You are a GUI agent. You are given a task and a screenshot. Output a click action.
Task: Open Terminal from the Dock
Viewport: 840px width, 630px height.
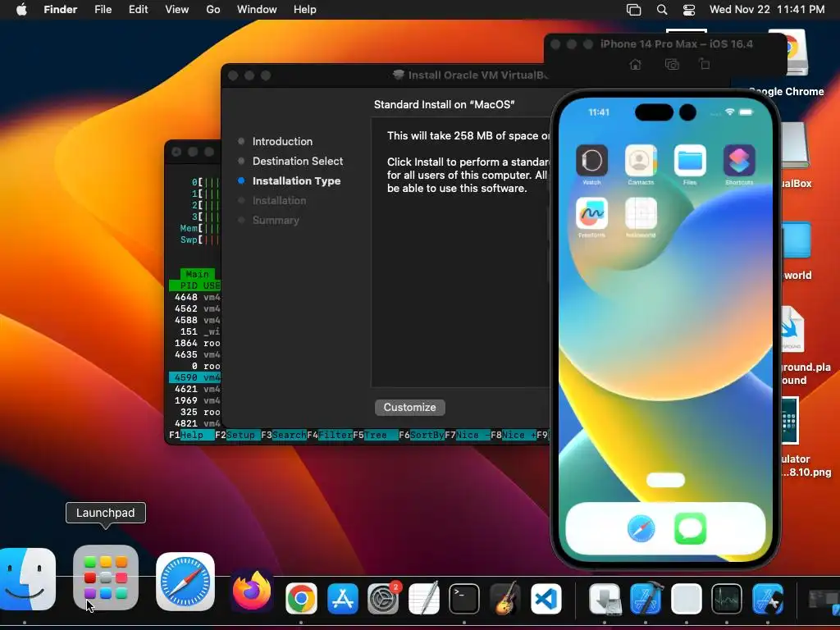point(464,598)
